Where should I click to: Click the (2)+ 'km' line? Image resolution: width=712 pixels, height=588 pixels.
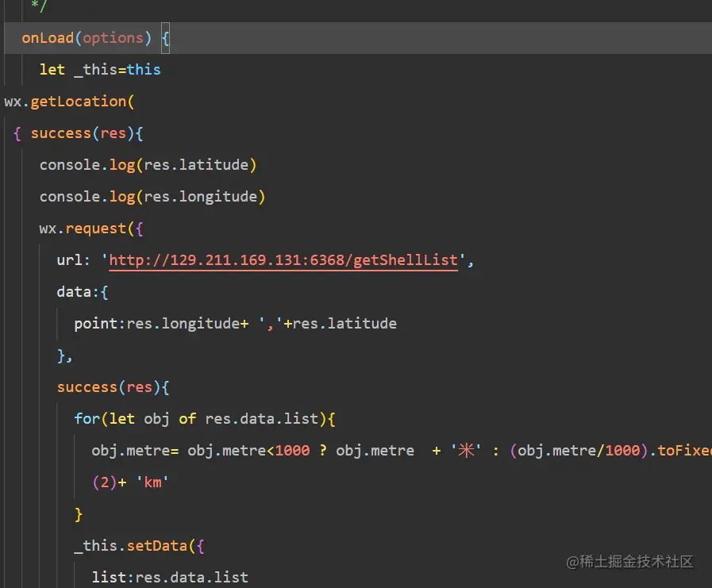pos(130,482)
